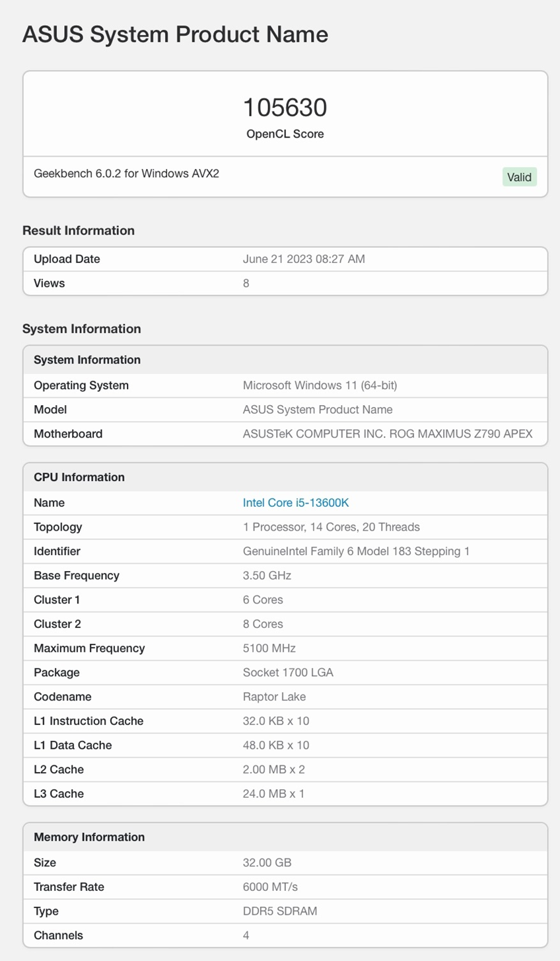Viewport: 560px width, 961px height.
Task: Click the L3 Cache row label
Action: (x=59, y=793)
